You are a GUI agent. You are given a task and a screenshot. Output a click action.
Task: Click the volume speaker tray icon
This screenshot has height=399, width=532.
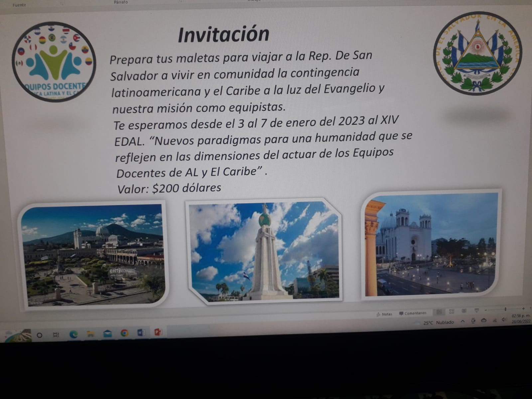coord(504,320)
